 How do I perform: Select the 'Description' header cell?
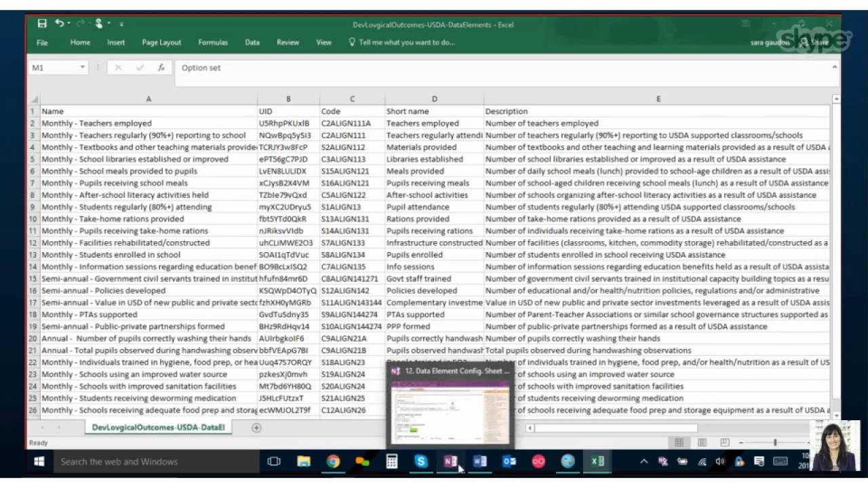tap(658, 111)
